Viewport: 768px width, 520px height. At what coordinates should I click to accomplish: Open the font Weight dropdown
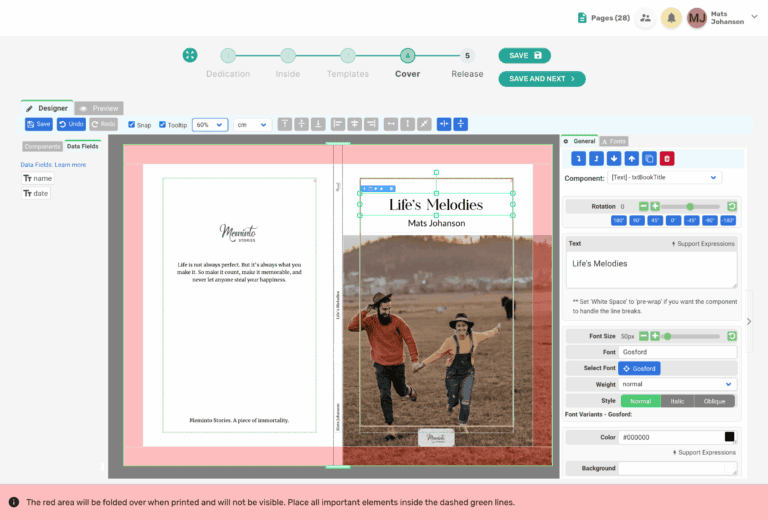click(x=677, y=384)
